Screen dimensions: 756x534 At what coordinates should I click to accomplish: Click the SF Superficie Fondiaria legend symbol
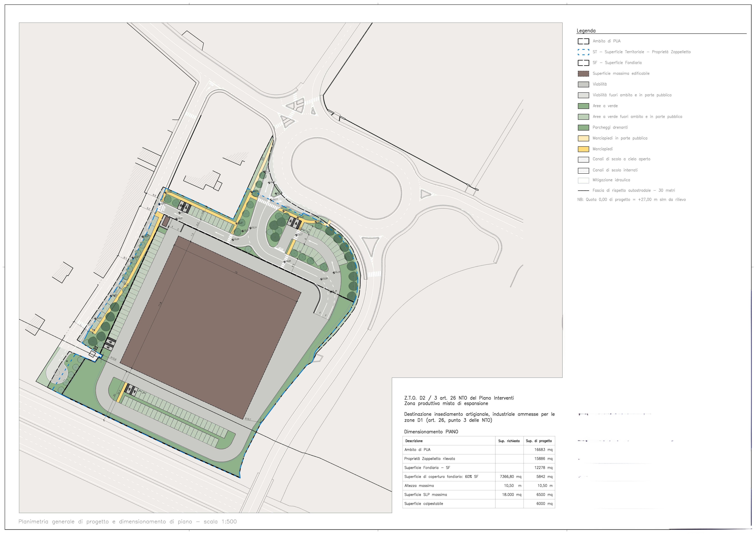click(583, 63)
